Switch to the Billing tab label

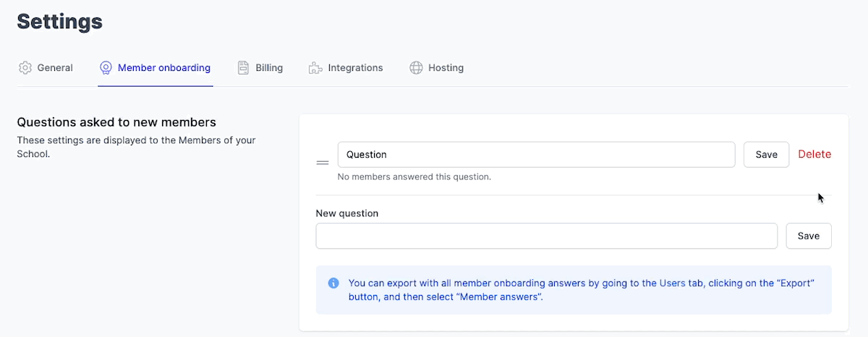point(269,68)
